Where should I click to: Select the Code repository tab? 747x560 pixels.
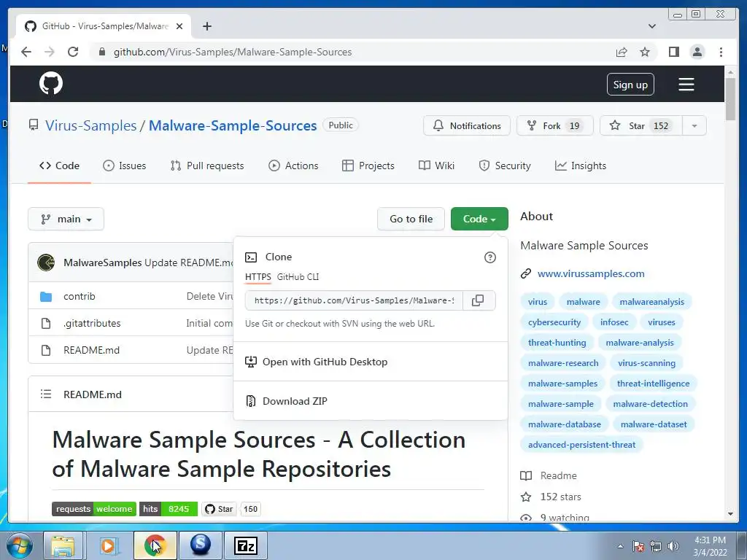click(x=59, y=166)
